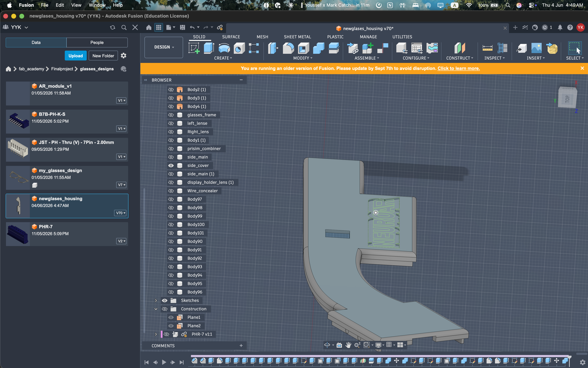Open the Home tab icon

[149, 27]
